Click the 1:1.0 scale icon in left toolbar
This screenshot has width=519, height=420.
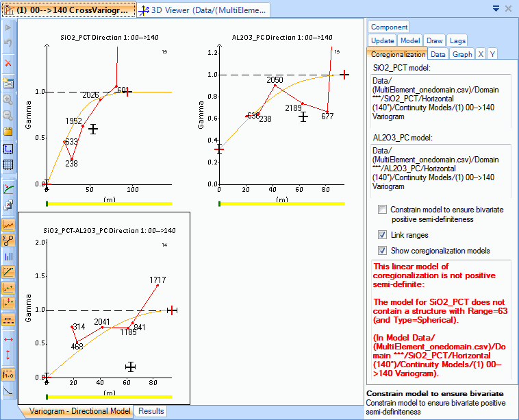[8, 373]
